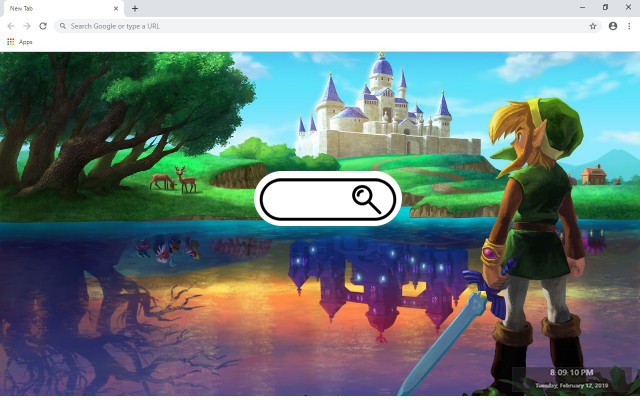Open the Apps grid shortcut
Screen dimensions: 640x400
click(x=11, y=42)
